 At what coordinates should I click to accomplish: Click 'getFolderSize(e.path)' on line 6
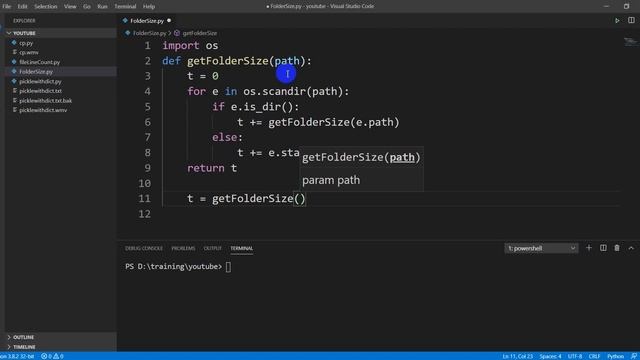click(x=333, y=122)
